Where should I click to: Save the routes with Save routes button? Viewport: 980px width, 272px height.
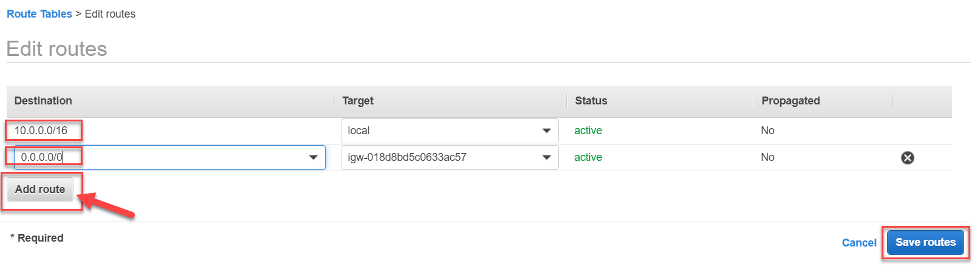tap(925, 242)
